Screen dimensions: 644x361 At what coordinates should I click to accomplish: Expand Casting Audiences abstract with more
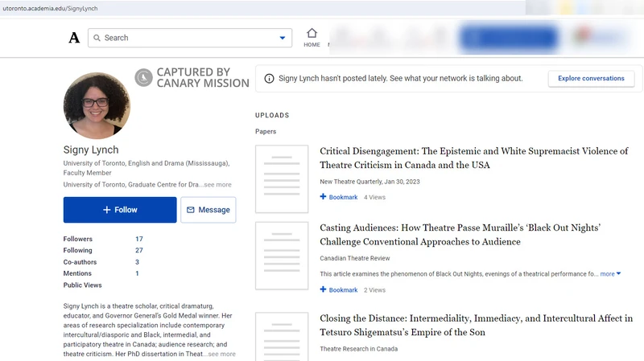click(x=608, y=274)
